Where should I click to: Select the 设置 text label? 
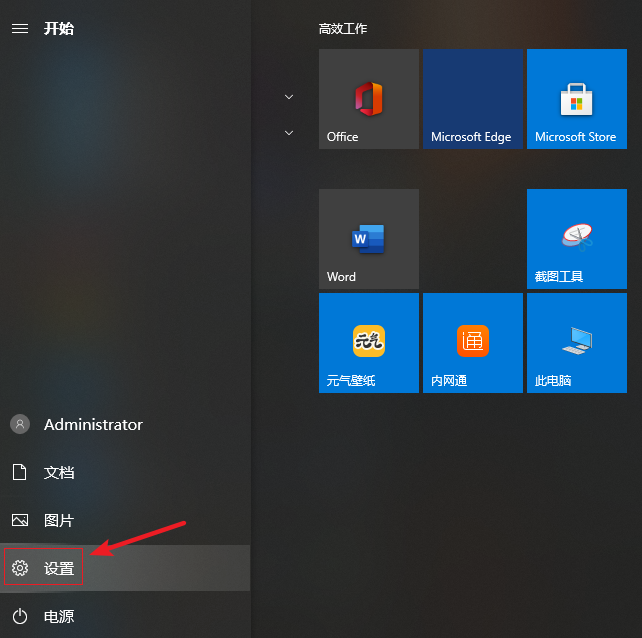pyautogui.click(x=59, y=569)
